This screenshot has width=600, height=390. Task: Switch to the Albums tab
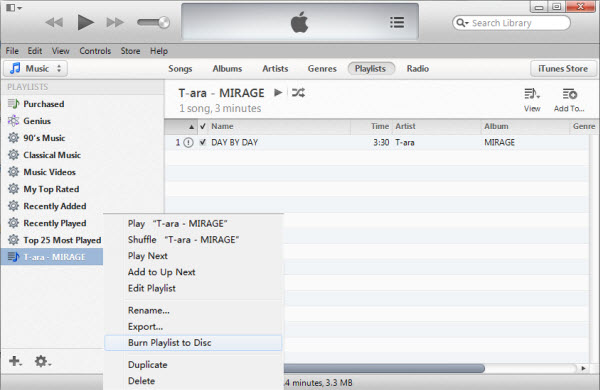click(x=227, y=69)
